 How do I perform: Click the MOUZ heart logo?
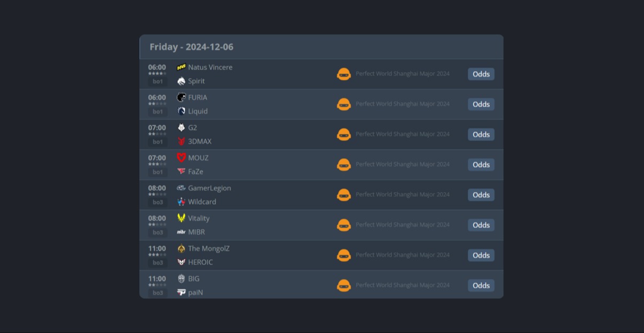point(182,158)
